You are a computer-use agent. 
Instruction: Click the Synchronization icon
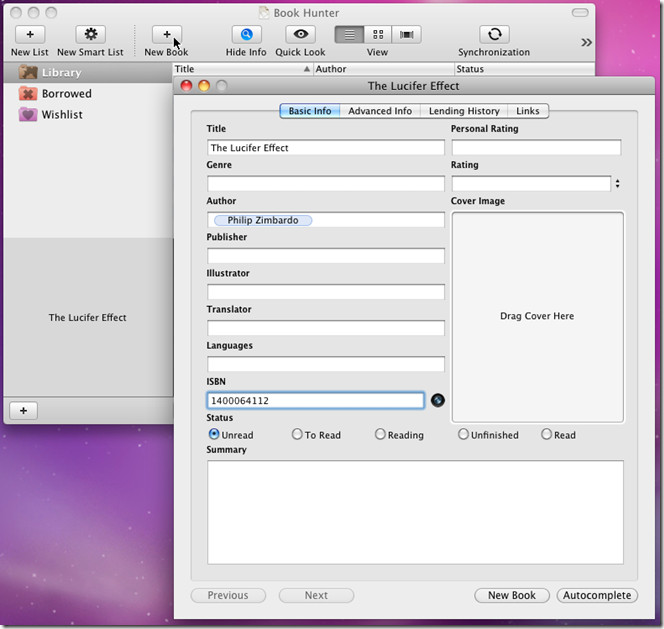tap(494, 34)
